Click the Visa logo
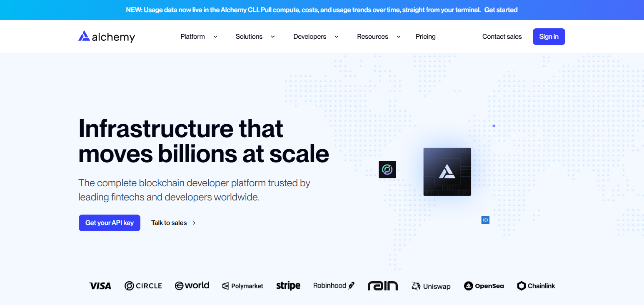Screen dimensions: 644x305 (x=100, y=286)
